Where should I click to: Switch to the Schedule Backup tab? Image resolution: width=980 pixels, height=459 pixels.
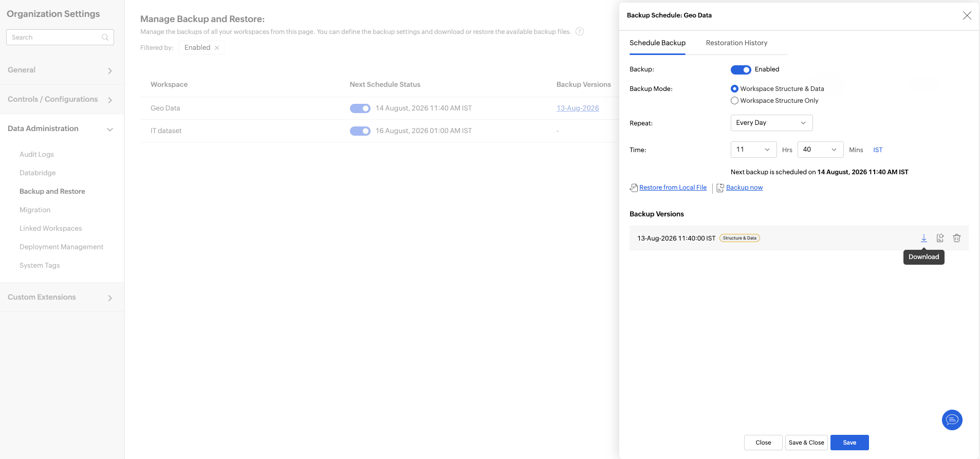pyautogui.click(x=657, y=43)
